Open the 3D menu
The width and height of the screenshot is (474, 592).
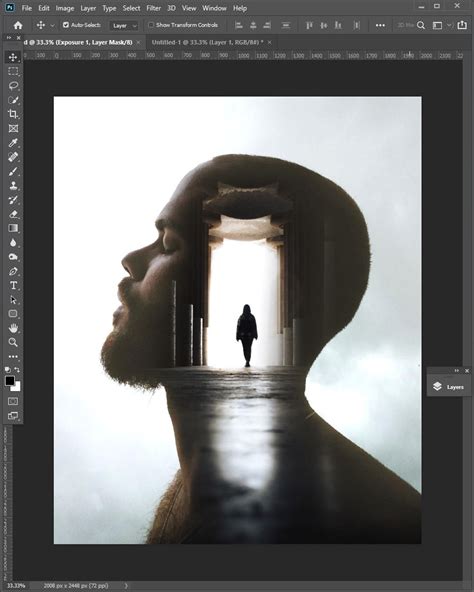(171, 8)
